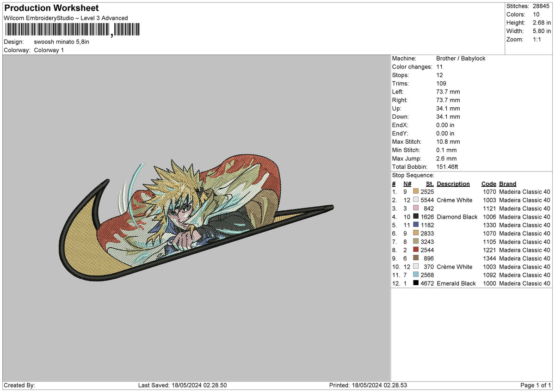The width and height of the screenshot is (555, 392).
Task: Select the Trims value 109
Action: pyautogui.click(x=441, y=84)
